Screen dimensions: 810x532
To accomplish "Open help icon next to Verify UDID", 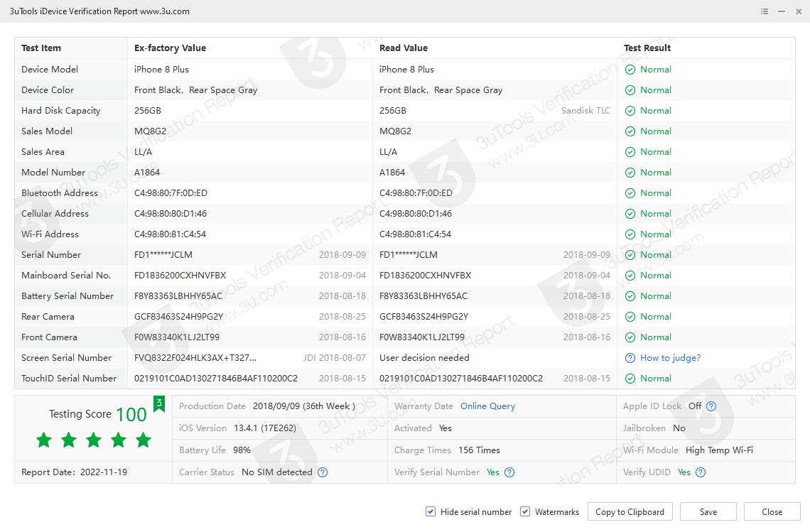I will (x=701, y=472).
